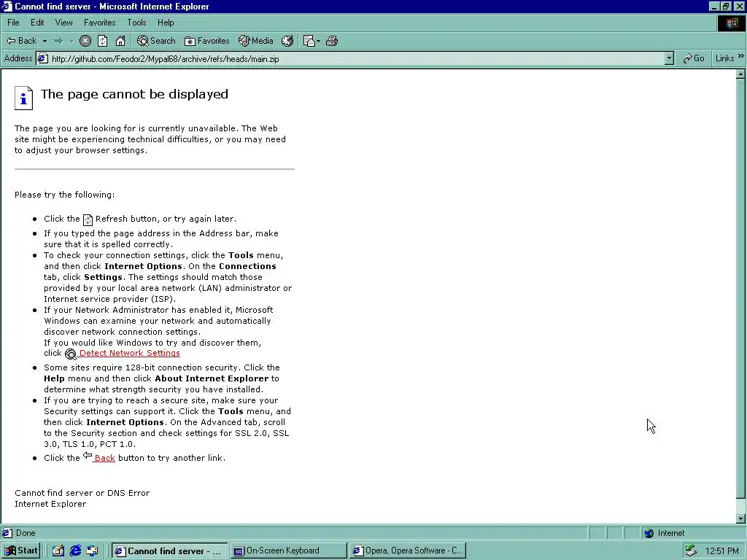Screen dimensions: 747x560
Task: Open the Edit menu
Action: click(37, 23)
